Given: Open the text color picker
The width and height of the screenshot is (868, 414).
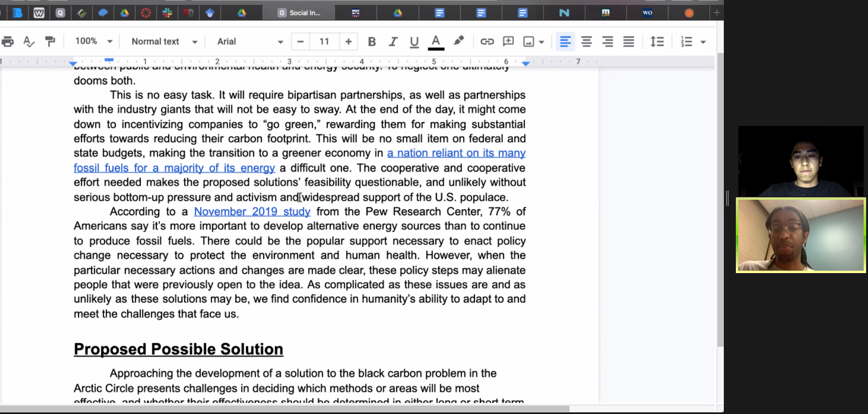Looking at the screenshot, I should [x=436, y=41].
